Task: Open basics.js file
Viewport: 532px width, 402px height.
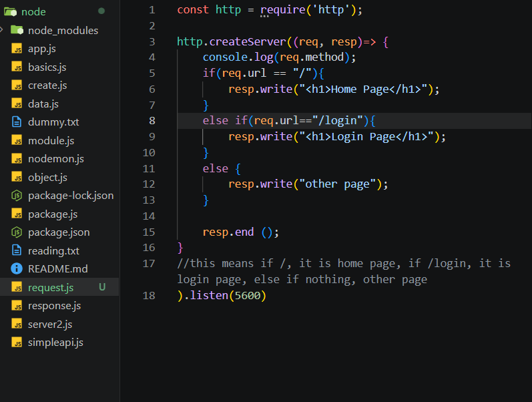Action: pyautogui.click(x=47, y=67)
